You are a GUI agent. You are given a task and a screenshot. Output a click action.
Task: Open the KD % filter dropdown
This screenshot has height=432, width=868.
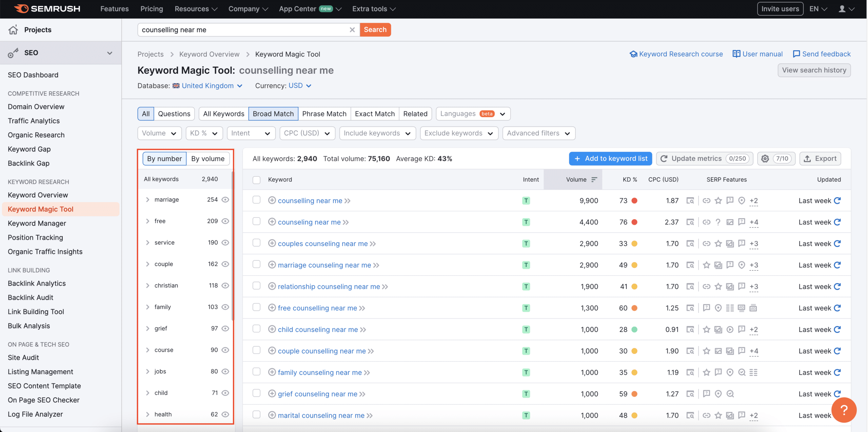(x=204, y=133)
